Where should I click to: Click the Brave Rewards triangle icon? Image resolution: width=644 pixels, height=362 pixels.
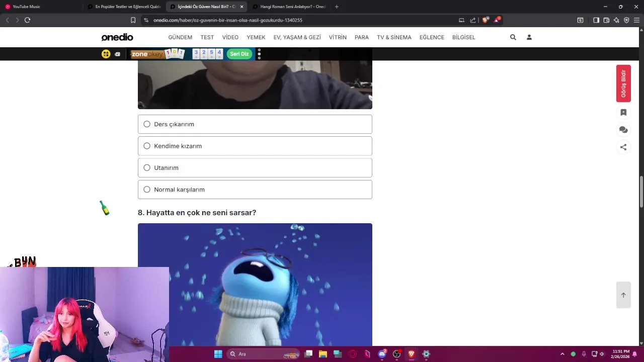click(x=497, y=20)
